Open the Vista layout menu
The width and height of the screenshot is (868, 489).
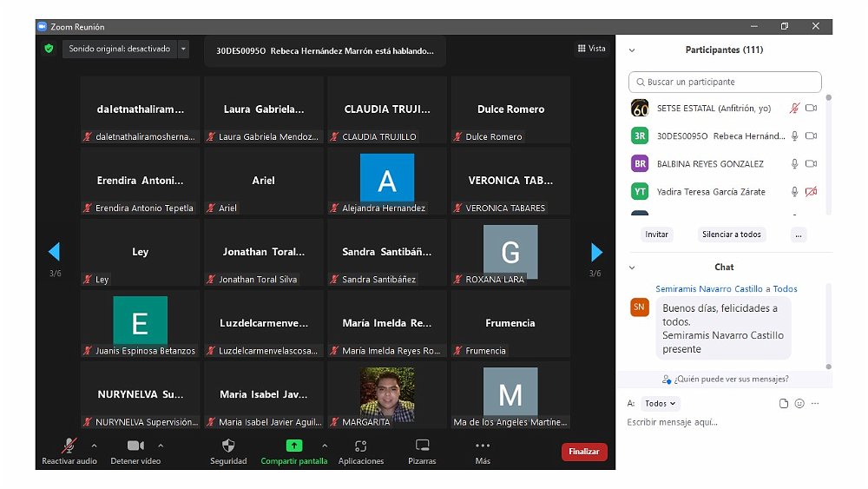pyautogui.click(x=592, y=49)
